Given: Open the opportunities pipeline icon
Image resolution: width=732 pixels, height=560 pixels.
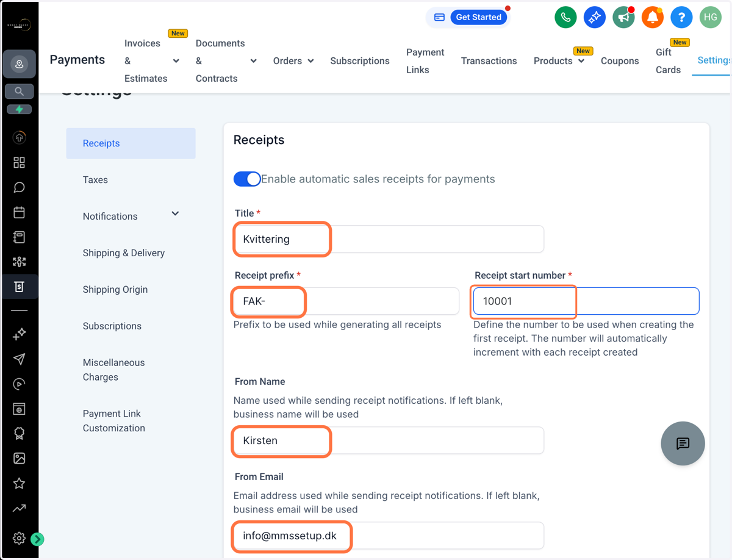Looking at the screenshot, I should pyautogui.click(x=19, y=262).
